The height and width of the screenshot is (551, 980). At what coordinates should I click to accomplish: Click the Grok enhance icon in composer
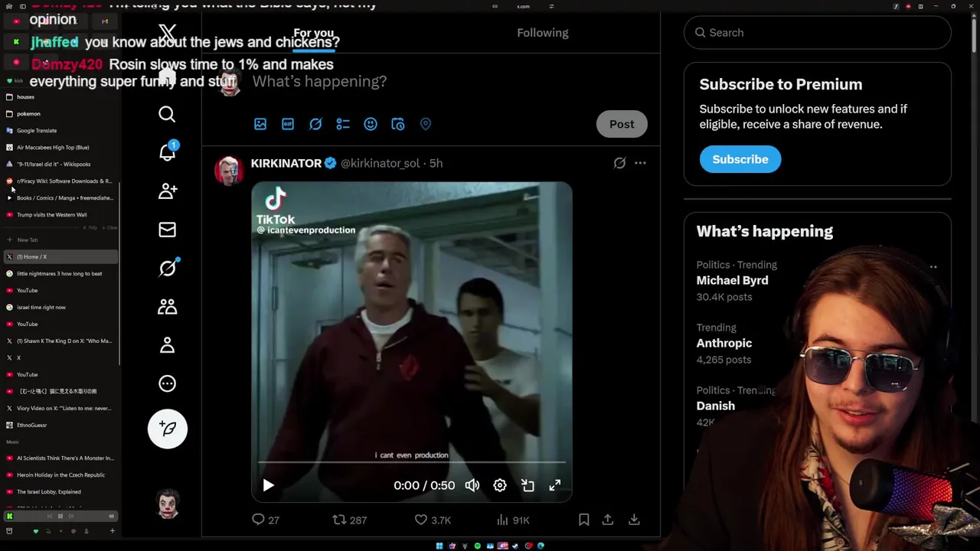click(315, 124)
